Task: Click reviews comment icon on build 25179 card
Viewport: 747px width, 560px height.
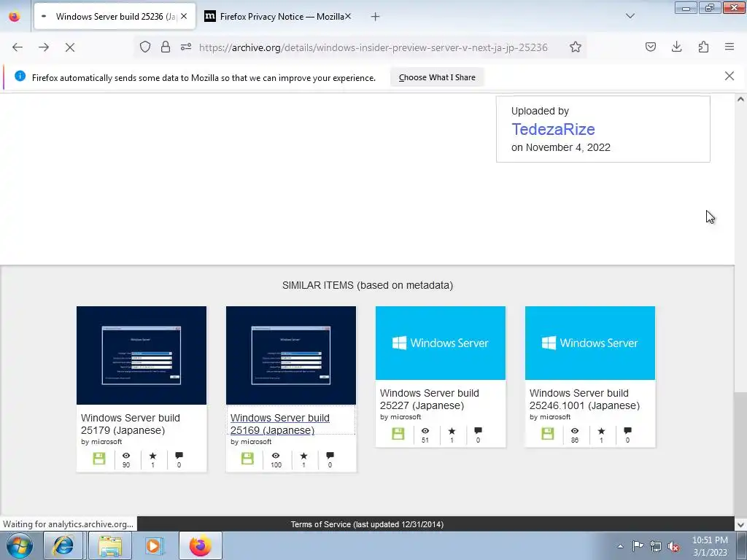Action: 179,456
